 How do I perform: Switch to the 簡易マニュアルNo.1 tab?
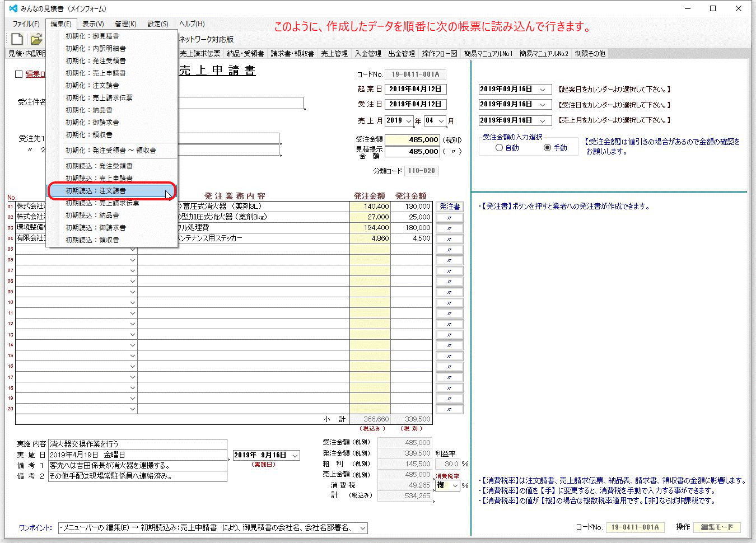click(488, 54)
